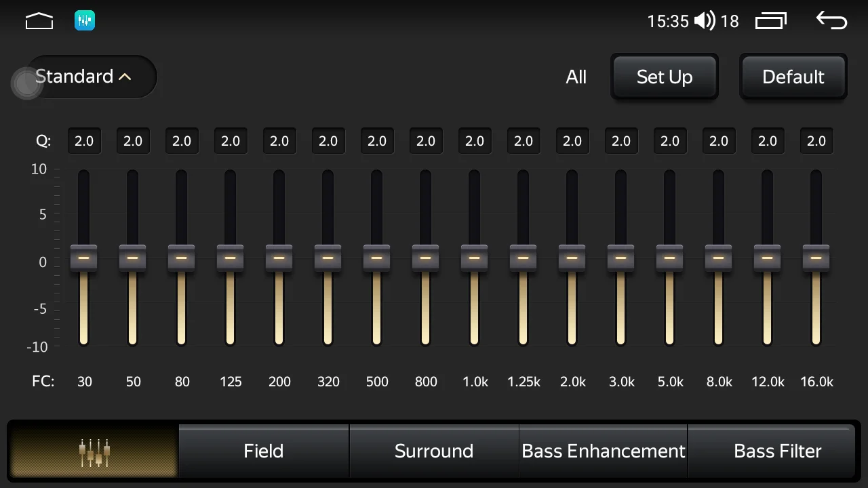This screenshot has width=868, height=488.
Task: Tap the volume speaker icon
Action: coord(705,21)
